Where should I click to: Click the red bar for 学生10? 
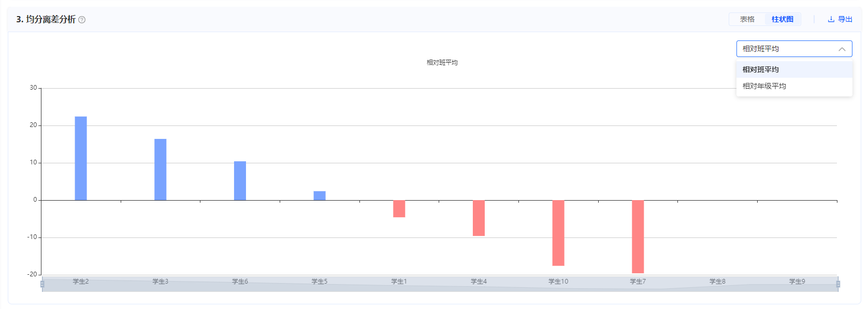(x=558, y=233)
